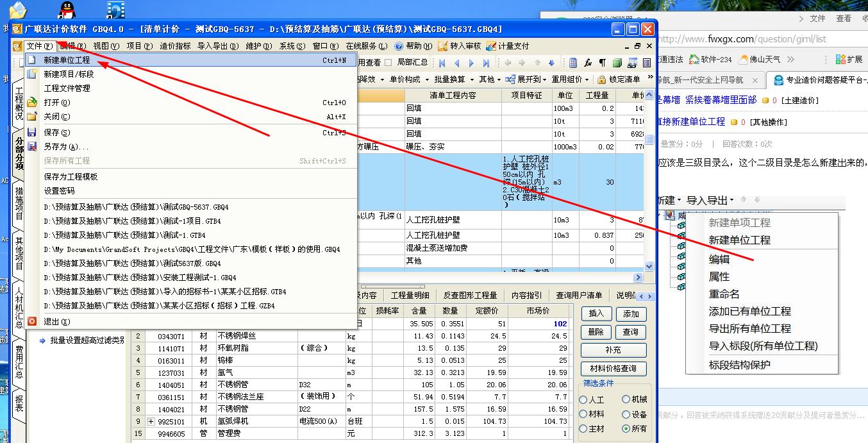
Task: Open the 展开到 dropdown arrow
Action: tap(544, 80)
